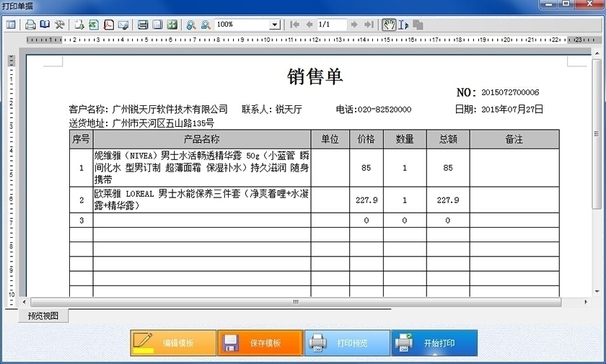Export the report to Excel via toolbar icon
The height and width of the screenshot is (364, 606).
click(x=94, y=25)
